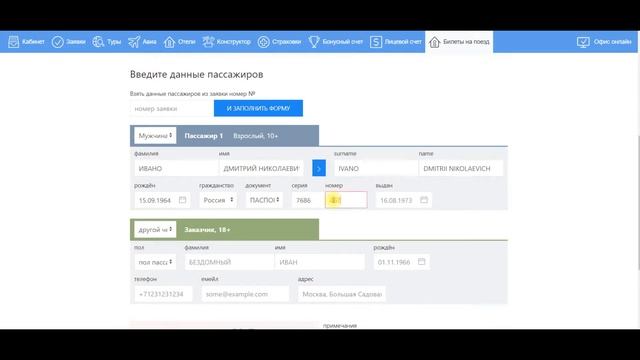Open Лицевой счет menu label

403,42
